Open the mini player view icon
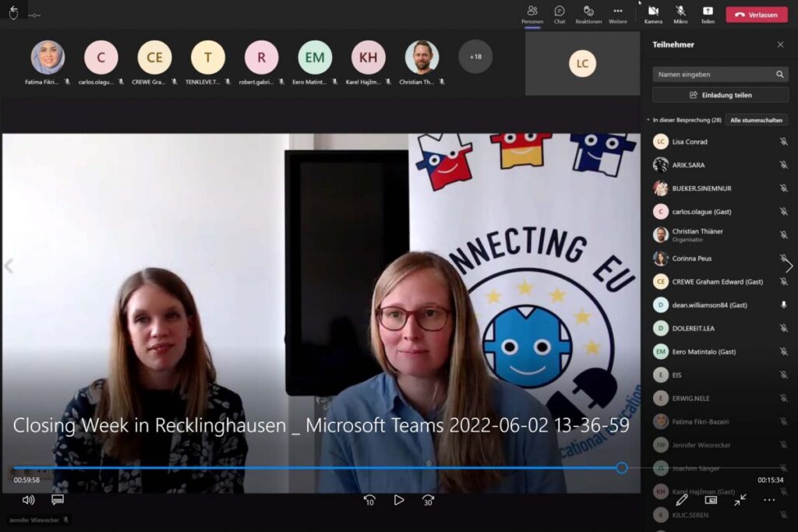798x532 pixels. coord(711,501)
